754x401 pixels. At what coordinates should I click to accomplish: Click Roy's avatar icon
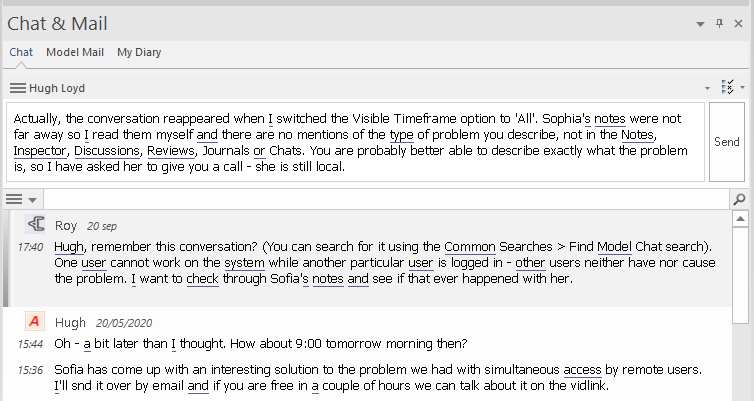[x=35, y=226]
